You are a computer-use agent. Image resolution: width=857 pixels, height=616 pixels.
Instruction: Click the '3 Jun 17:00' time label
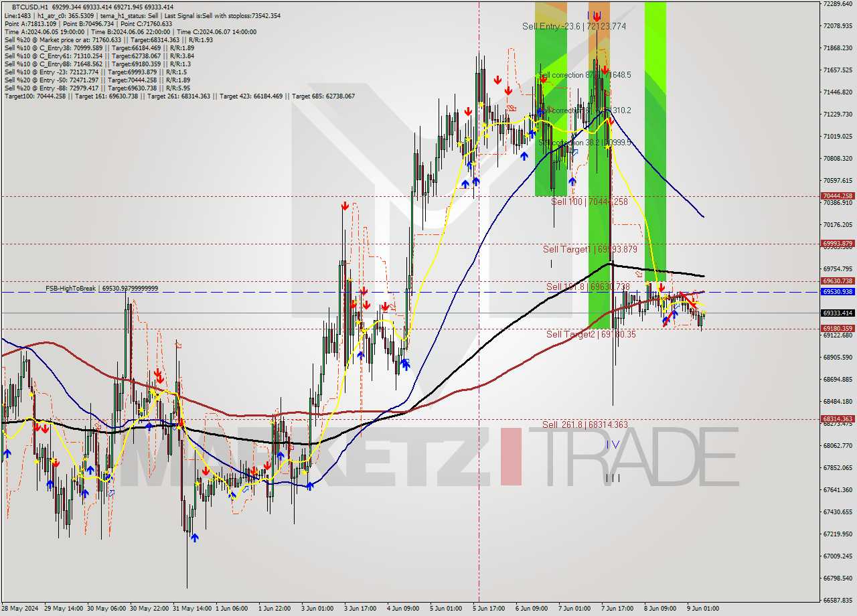(361, 609)
